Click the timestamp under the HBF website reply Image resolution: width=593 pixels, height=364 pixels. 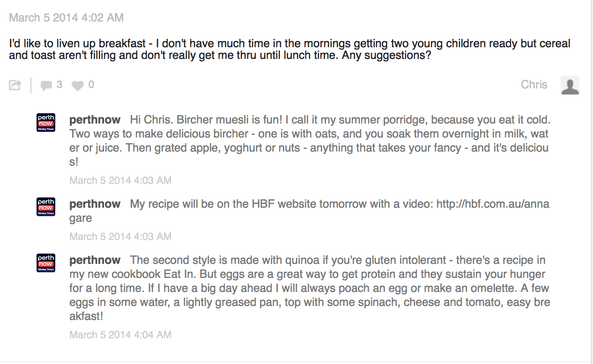[120, 237]
